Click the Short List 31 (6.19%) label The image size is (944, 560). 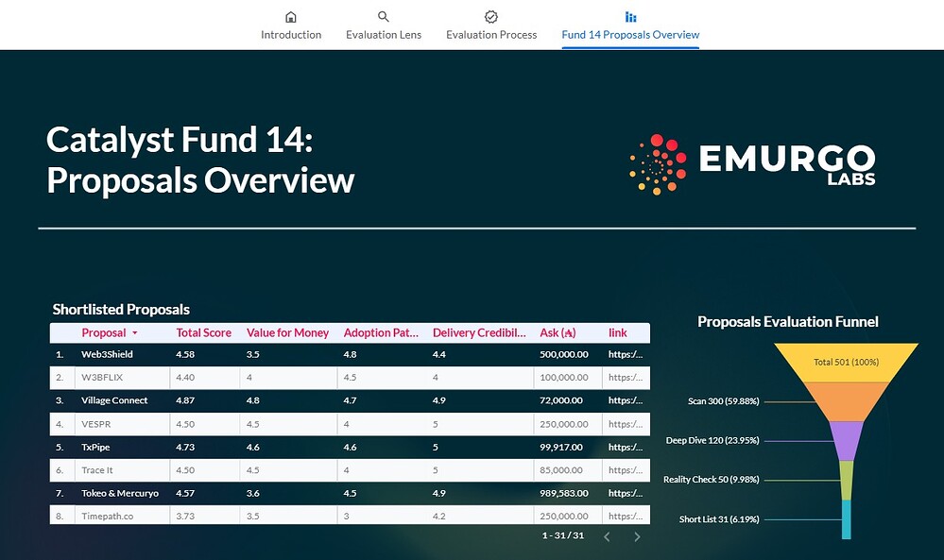pyautogui.click(x=719, y=519)
